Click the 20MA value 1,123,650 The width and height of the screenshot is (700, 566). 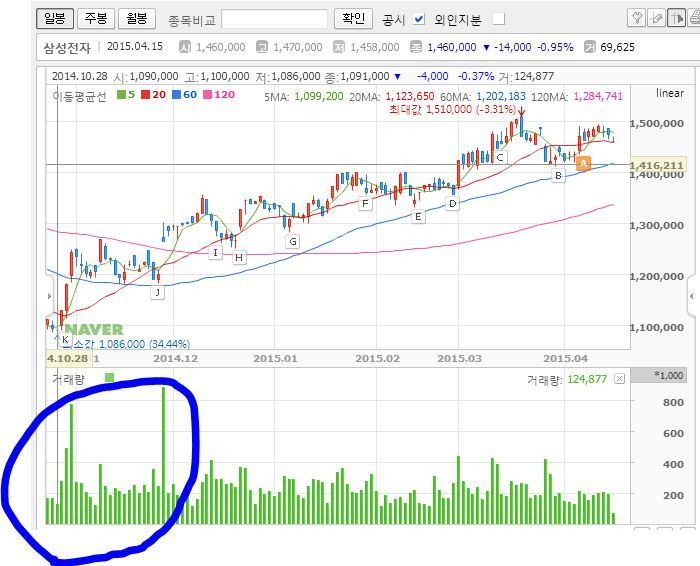(x=409, y=96)
